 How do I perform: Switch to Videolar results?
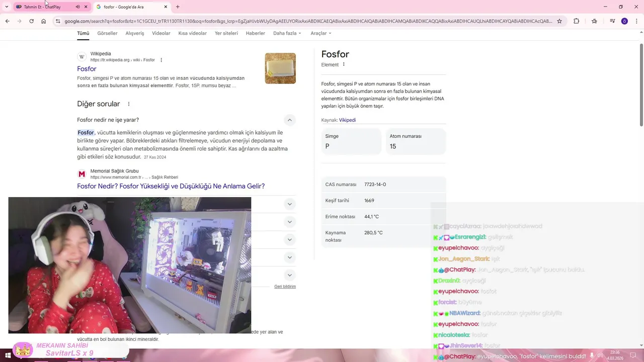[161, 33]
